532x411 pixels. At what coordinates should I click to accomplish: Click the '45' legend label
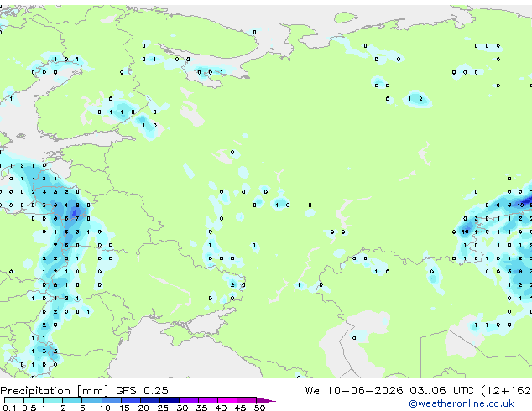(x=240, y=408)
